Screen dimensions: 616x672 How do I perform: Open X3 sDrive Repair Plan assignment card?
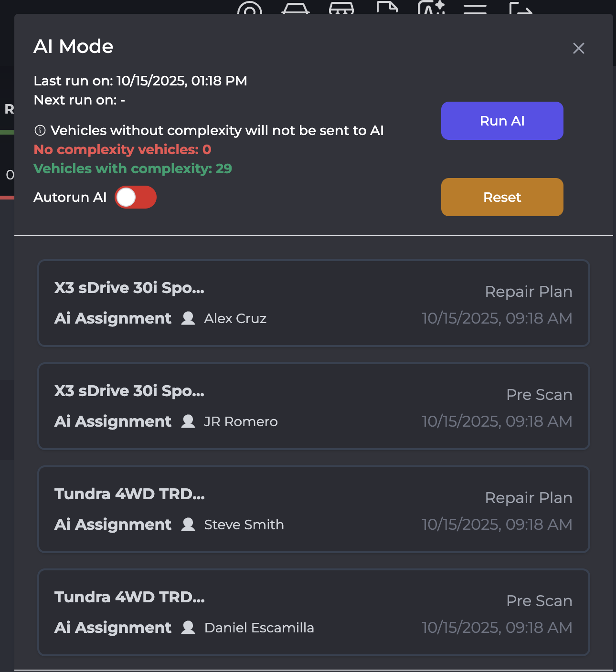313,303
